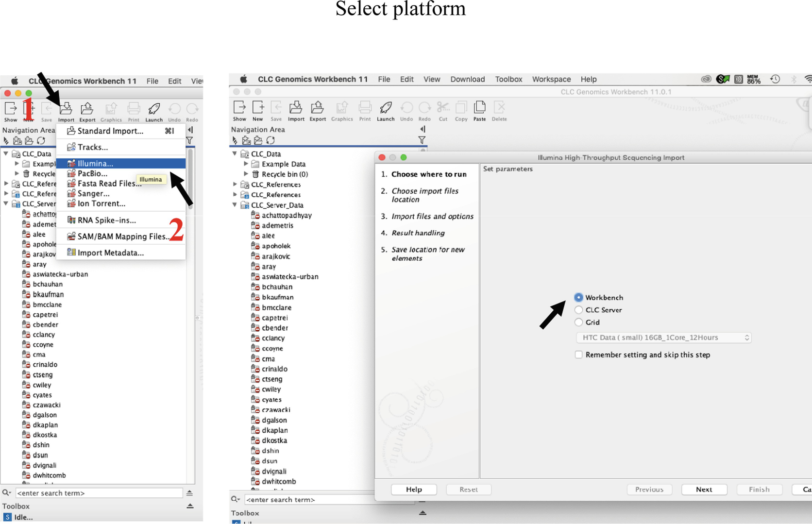Choose Ion Torrent... import option
The width and height of the screenshot is (812, 524).
[x=121, y=204]
